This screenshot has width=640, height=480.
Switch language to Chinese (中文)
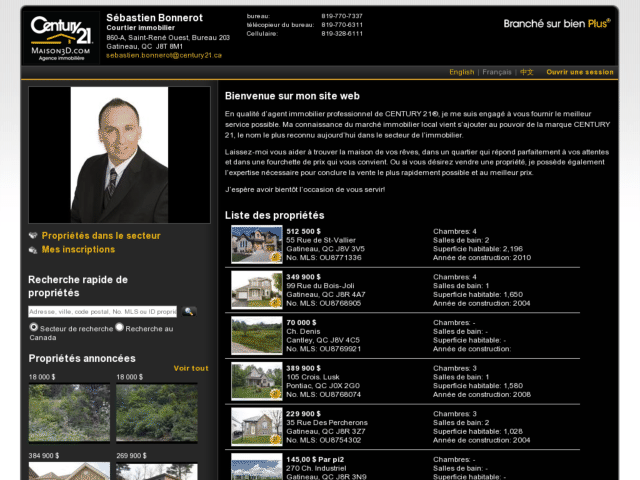pos(527,72)
